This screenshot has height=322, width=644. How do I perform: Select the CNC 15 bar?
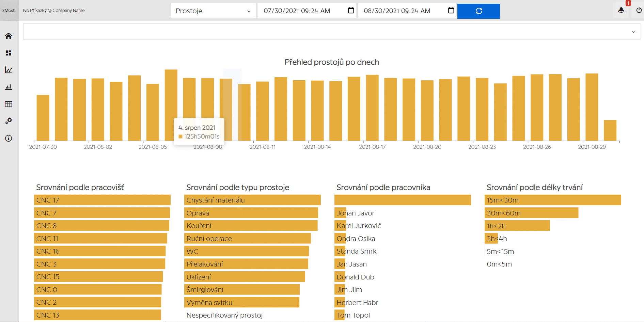click(98, 277)
